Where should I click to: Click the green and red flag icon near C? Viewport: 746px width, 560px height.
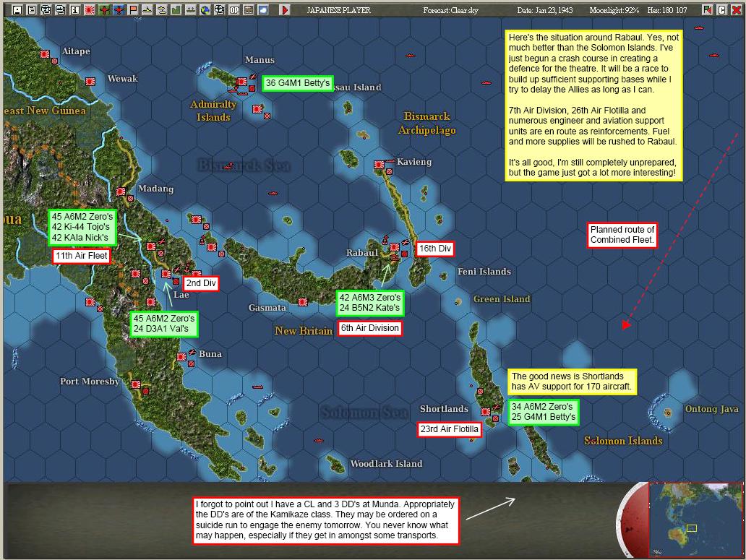(x=708, y=9)
